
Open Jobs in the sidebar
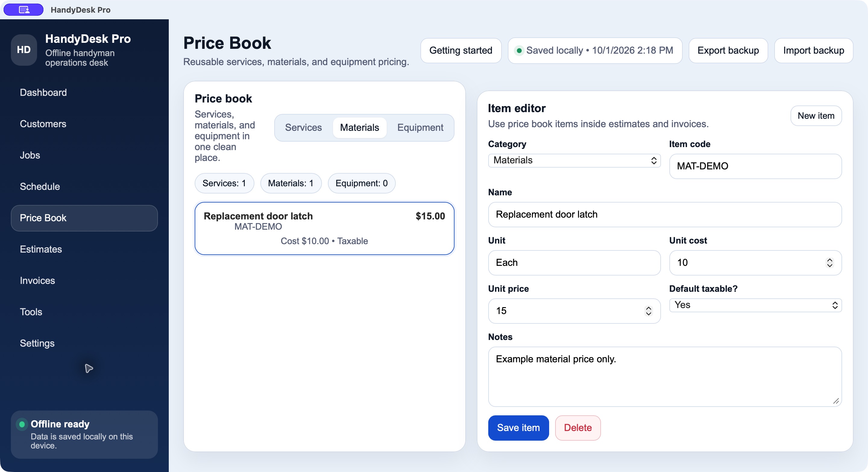coord(84,155)
